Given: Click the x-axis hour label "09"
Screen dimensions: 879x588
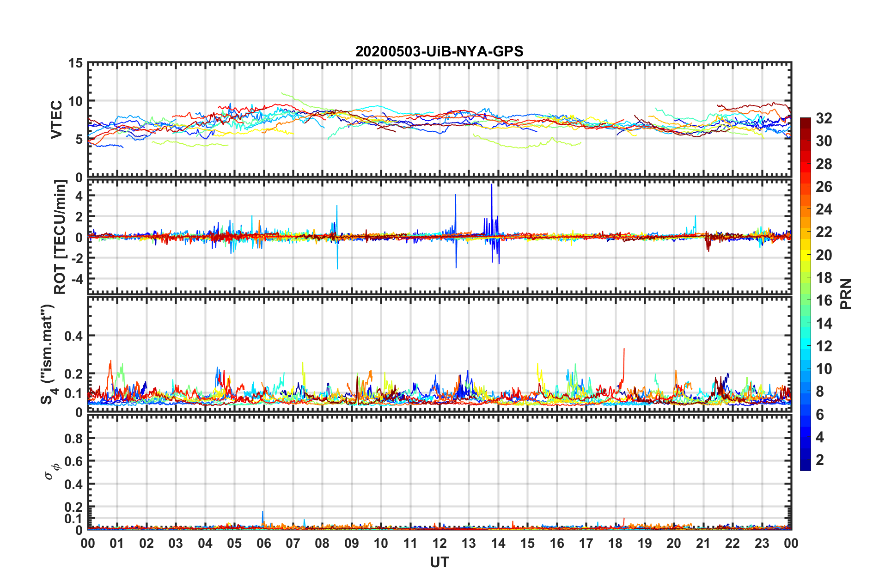Looking at the screenshot, I should coord(352,543).
